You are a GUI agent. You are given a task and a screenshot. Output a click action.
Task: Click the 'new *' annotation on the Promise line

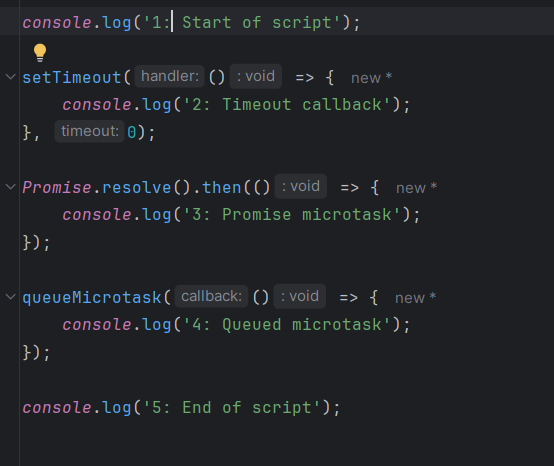(x=417, y=188)
